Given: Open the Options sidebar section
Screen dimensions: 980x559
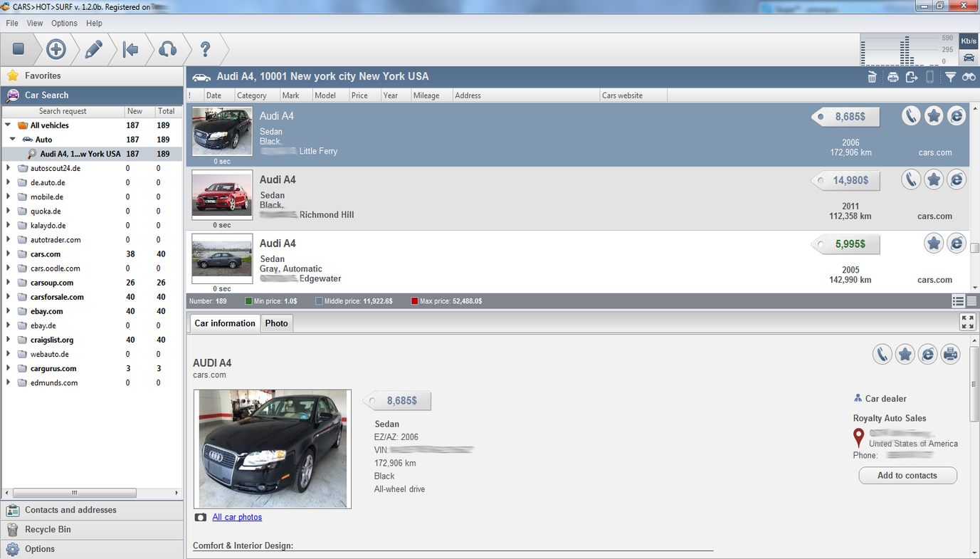Looking at the screenshot, I should tap(92, 549).
